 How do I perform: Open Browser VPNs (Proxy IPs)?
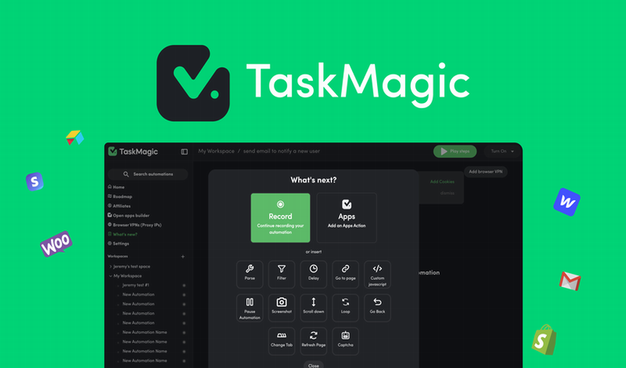(135, 225)
